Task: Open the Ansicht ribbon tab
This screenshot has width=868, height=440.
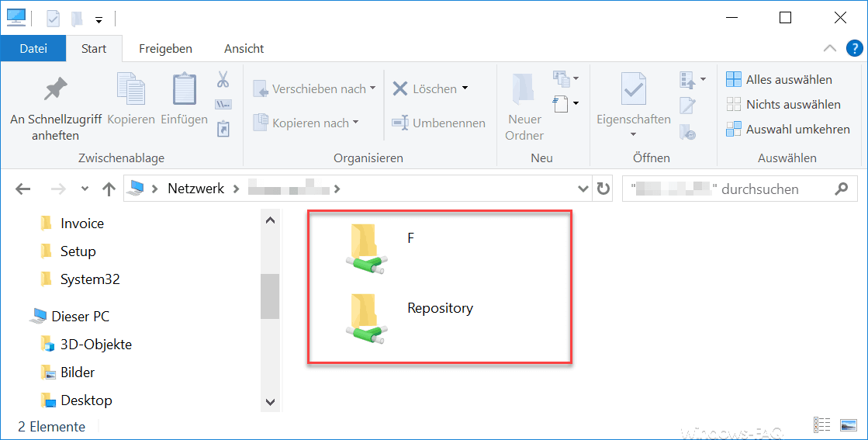Action: pos(244,48)
